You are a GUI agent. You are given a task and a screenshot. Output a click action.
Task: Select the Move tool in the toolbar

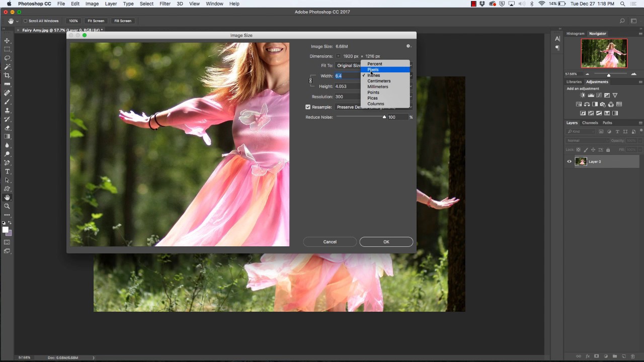7,41
